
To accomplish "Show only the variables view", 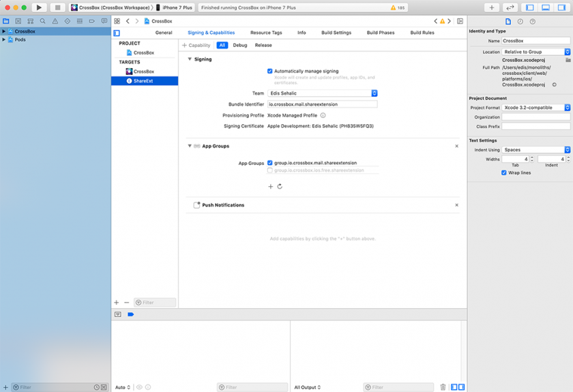I will (454, 387).
